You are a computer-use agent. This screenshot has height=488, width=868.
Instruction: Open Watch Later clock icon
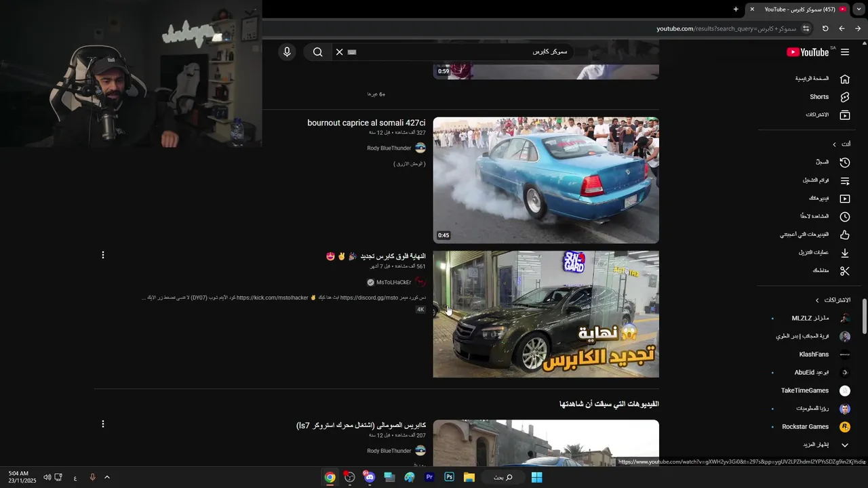click(844, 217)
